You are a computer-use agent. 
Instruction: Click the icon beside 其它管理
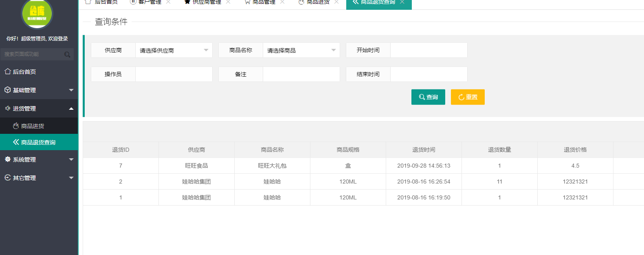click(x=7, y=177)
